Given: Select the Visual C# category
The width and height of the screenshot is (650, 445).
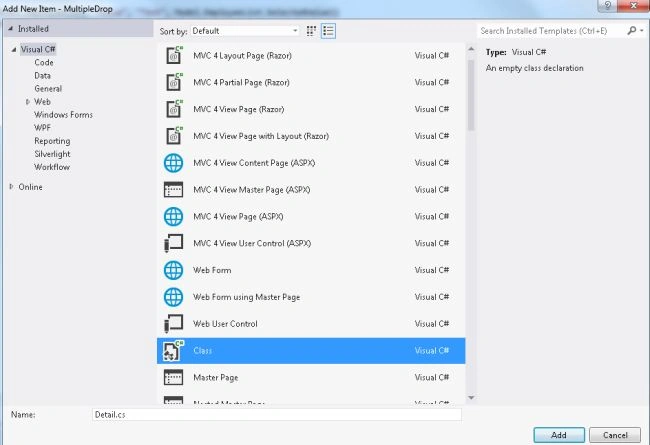Looking at the screenshot, I should [x=38, y=49].
